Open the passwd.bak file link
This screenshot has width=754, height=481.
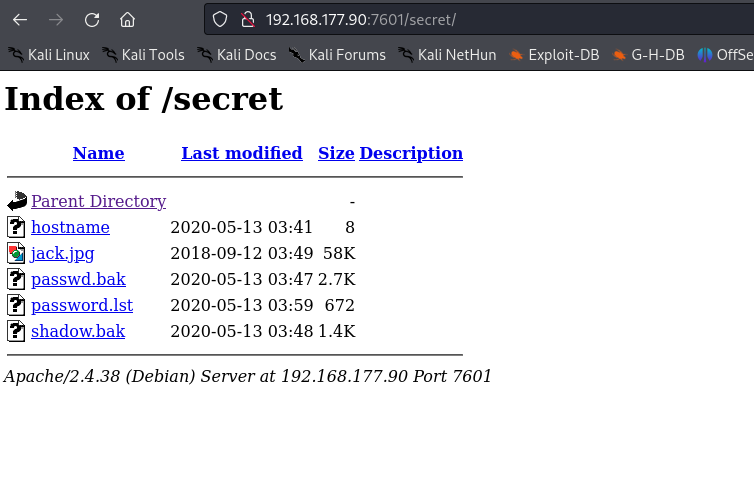pos(78,279)
